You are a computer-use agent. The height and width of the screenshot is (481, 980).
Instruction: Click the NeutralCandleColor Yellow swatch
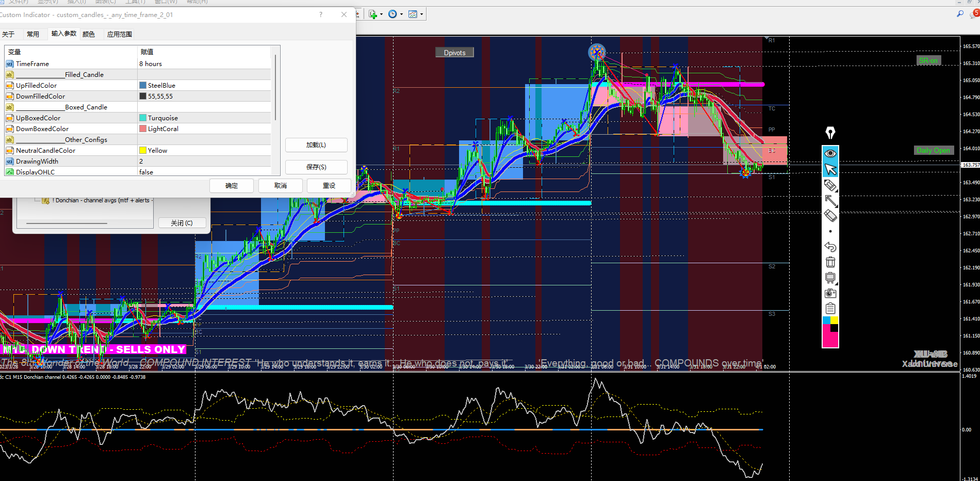[x=143, y=150]
